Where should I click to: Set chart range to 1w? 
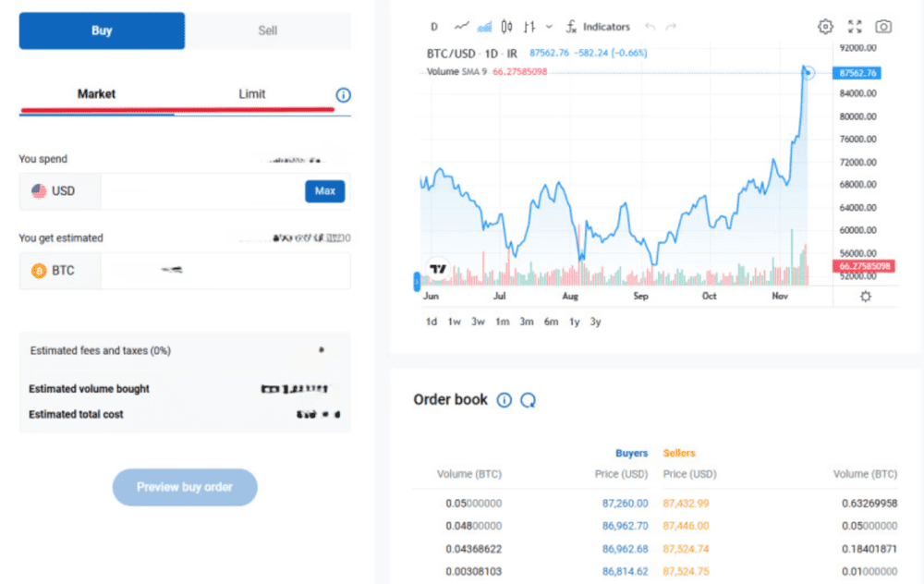(454, 322)
